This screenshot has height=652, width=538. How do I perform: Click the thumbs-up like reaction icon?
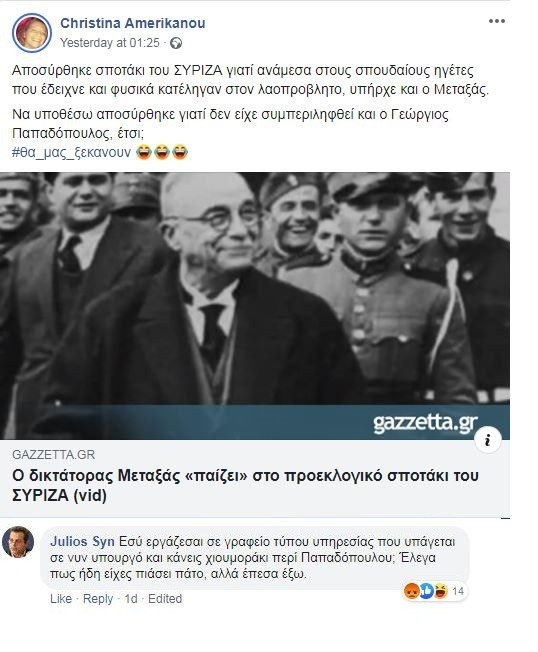tap(426, 591)
